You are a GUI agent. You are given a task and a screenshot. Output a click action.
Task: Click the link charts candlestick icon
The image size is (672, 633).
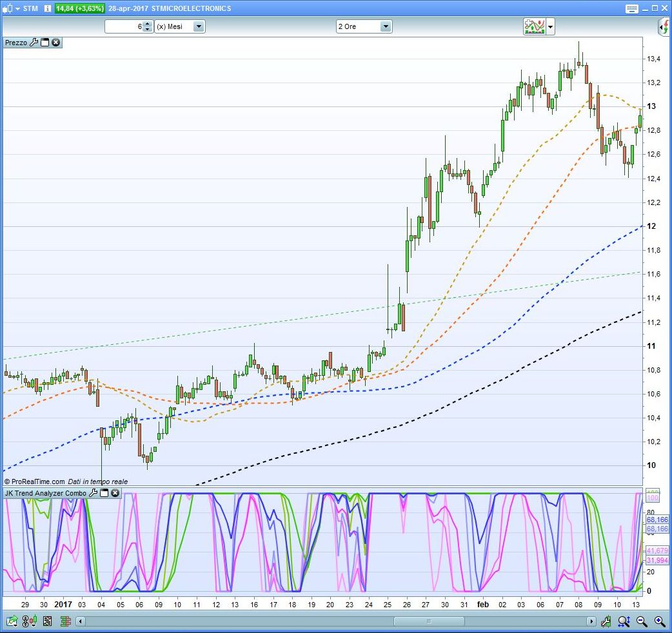coord(30,621)
